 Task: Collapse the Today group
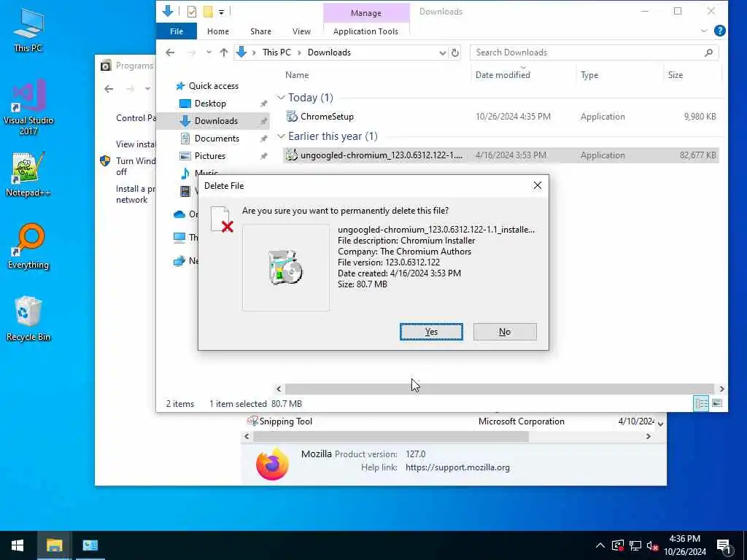281,98
